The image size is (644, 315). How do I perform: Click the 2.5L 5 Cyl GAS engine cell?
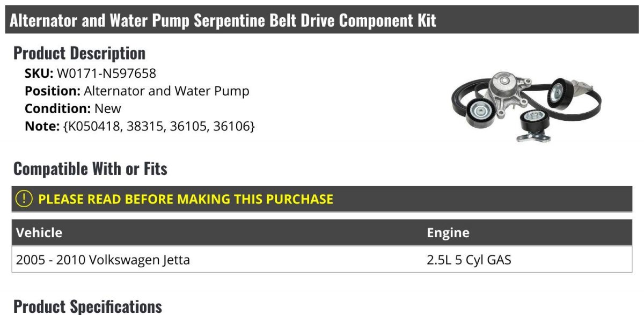tap(469, 260)
